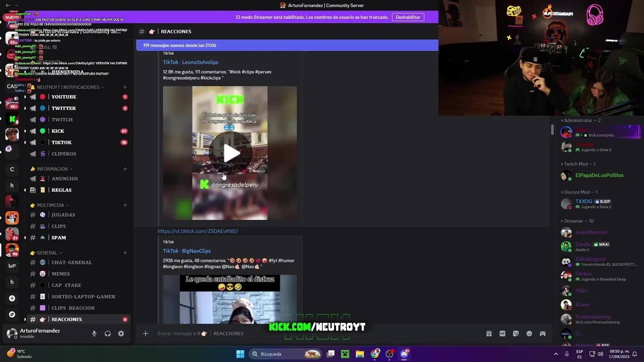Collapse the Discord Mod member group
The width and height of the screenshot is (644, 362).
pyautogui.click(x=579, y=192)
